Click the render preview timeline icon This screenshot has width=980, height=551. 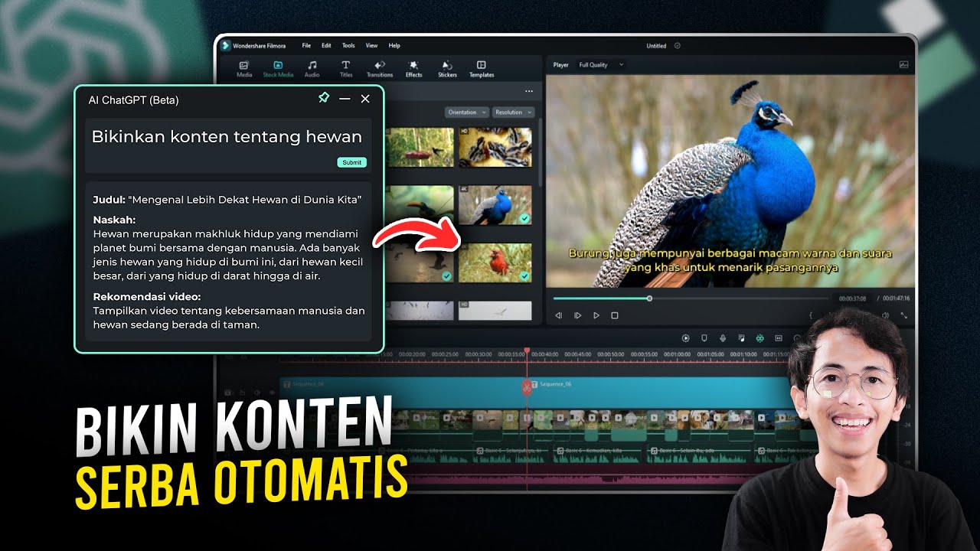coord(686,337)
